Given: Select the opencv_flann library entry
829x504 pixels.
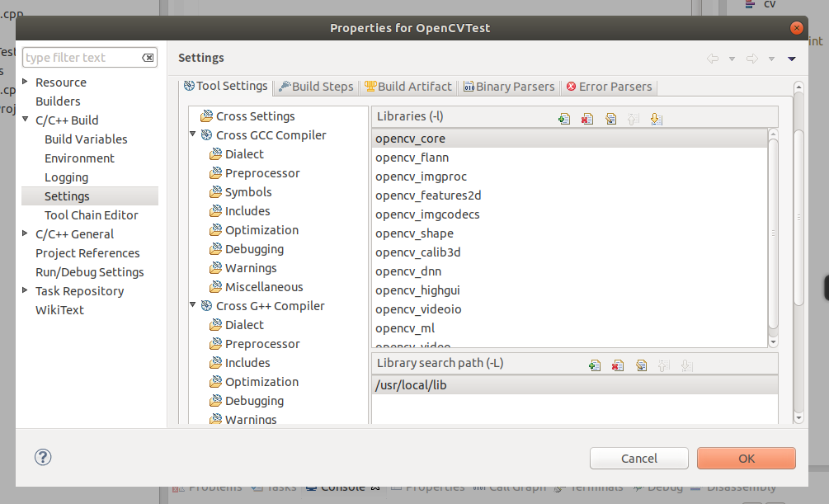Looking at the screenshot, I should (x=569, y=158).
